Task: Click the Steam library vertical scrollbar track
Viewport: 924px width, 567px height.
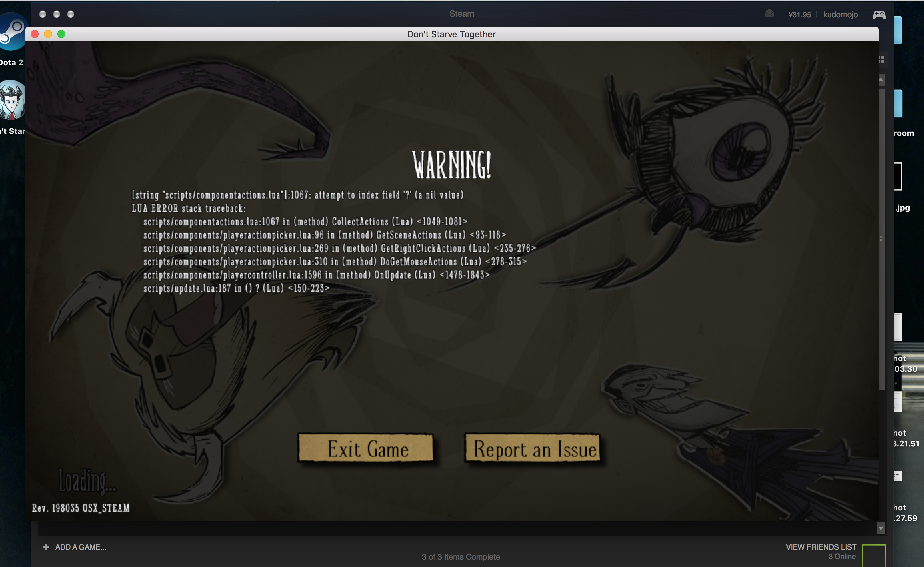Action: 882,239
